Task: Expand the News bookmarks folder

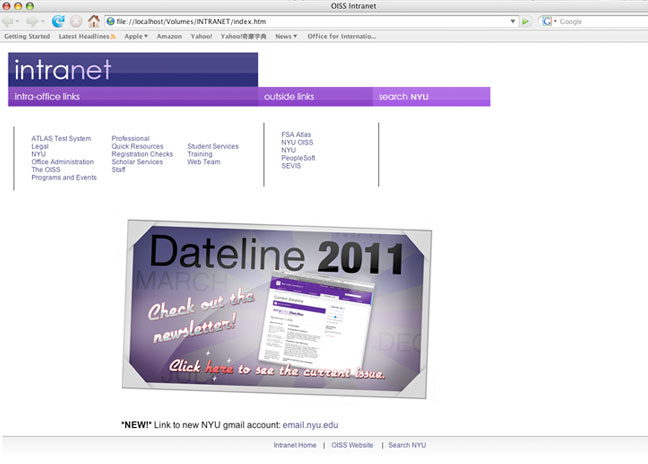Action: click(287, 36)
